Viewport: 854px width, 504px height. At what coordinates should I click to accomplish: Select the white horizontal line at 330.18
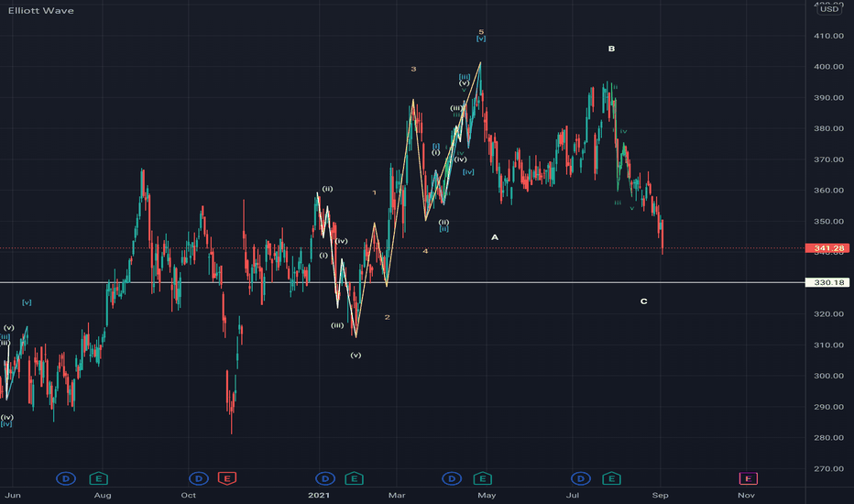tap(402, 282)
